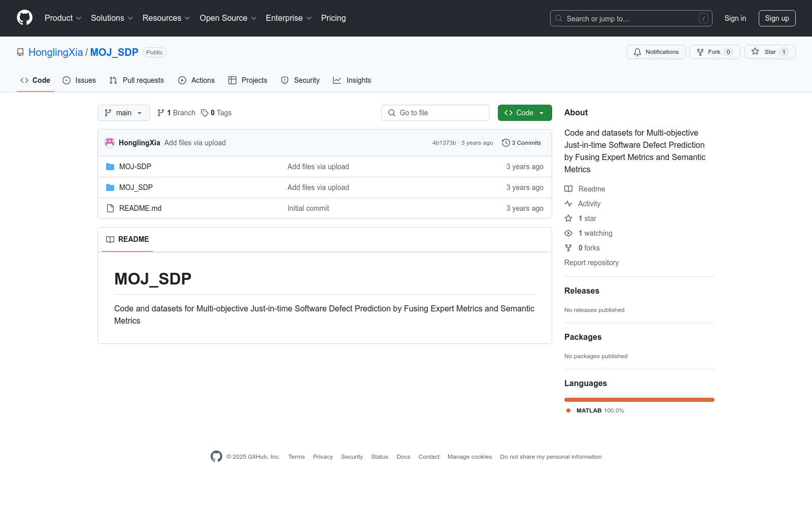Open the Initial commit message link
This screenshot has width=812, height=508.
(308, 208)
